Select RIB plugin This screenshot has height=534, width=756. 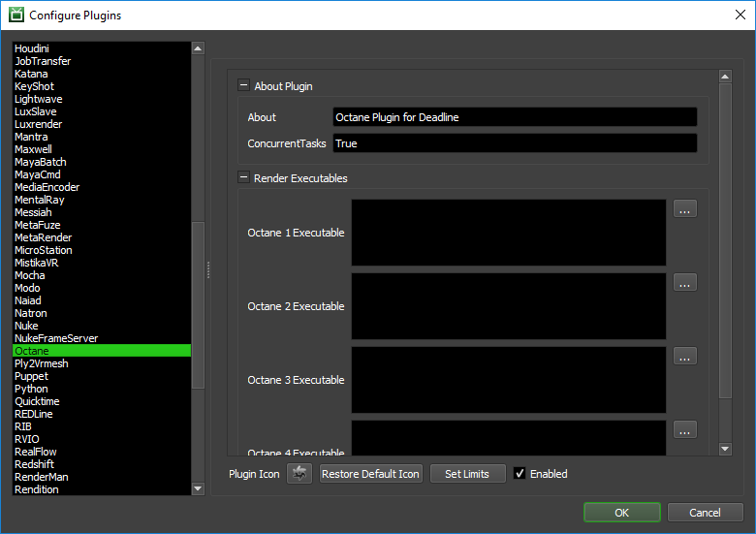[102, 426]
